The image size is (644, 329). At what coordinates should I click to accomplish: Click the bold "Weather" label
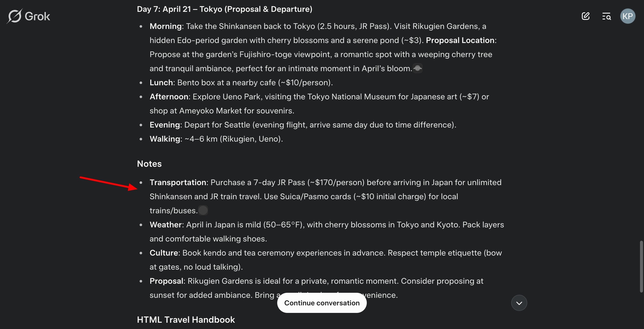pos(166,225)
